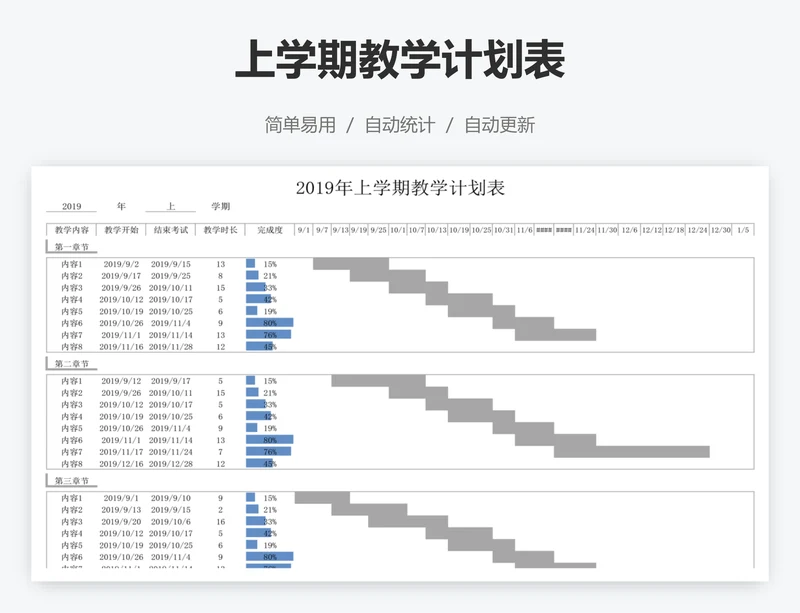Click the 自动统计 subtitle text
Image resolution: width=800 pixels, height=613 pixels.
[400, 125]
